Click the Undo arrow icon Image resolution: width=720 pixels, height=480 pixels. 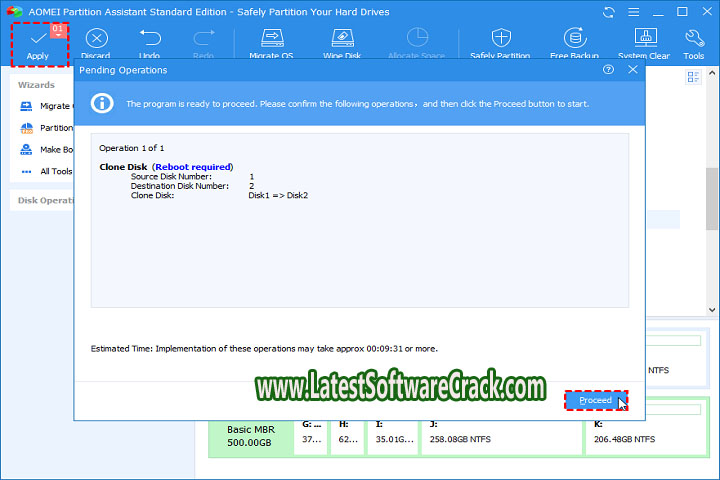coord(150,38)
